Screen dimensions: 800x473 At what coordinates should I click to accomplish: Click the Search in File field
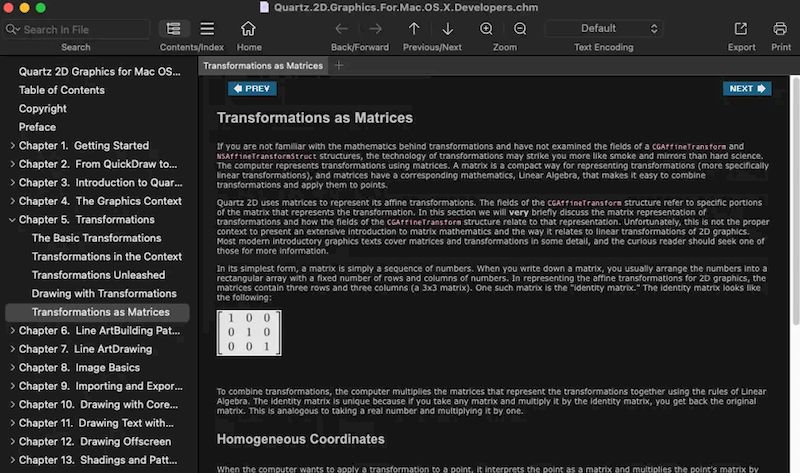76,30
